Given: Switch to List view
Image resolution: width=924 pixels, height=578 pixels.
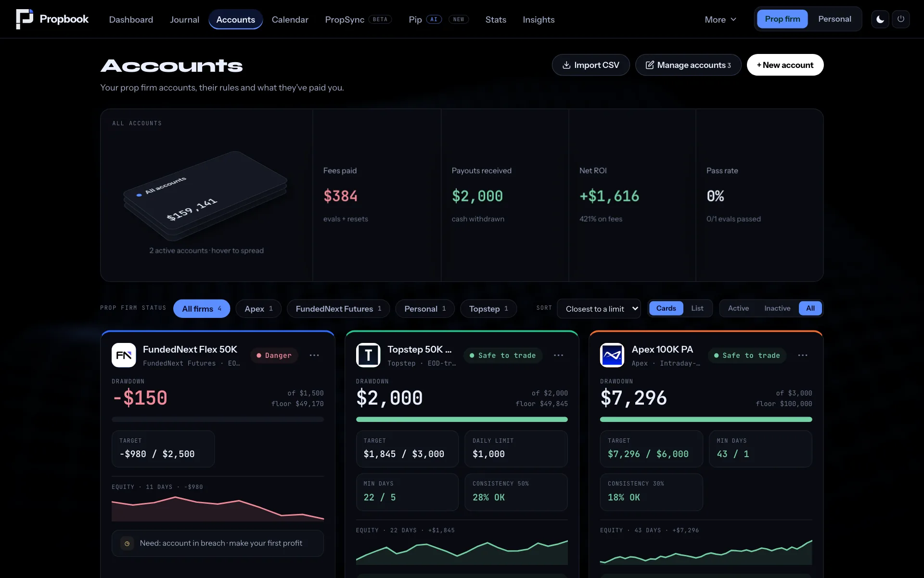Looking at the screenshot, I should click(x=697, y=308).
